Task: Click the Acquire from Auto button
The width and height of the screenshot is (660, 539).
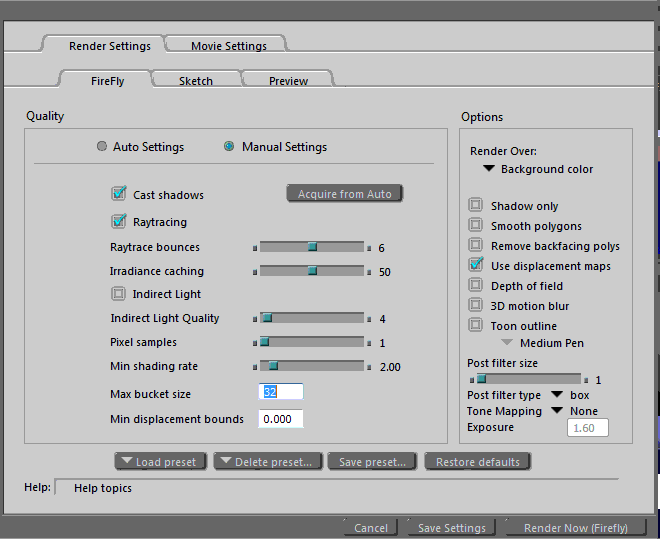Action: 345,194
